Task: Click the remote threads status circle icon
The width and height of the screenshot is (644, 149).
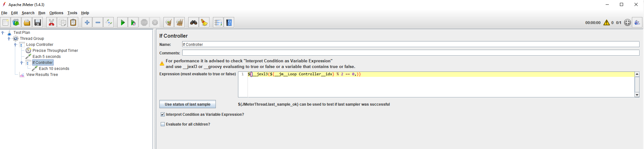Action: 627,22
